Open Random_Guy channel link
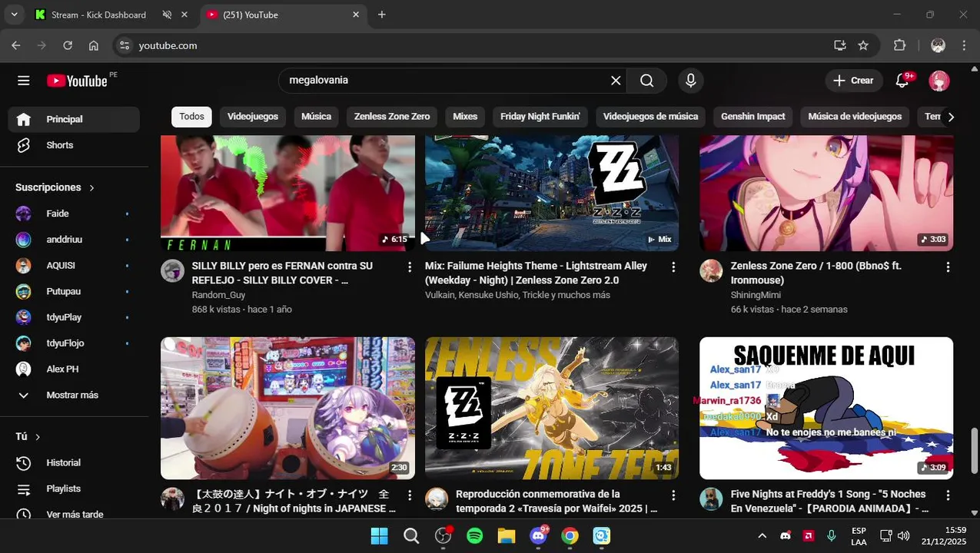The width and height of the screenshot is (980, 553). (x=218, y=295)
